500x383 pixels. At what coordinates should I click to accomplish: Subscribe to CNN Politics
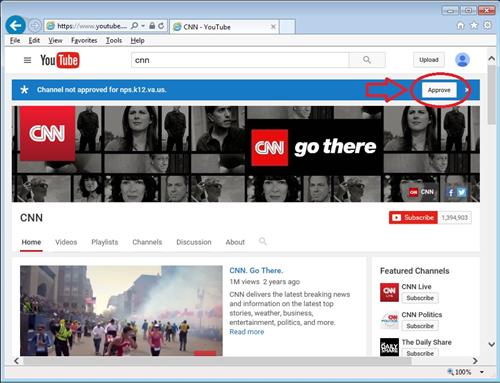pos(420,326)
